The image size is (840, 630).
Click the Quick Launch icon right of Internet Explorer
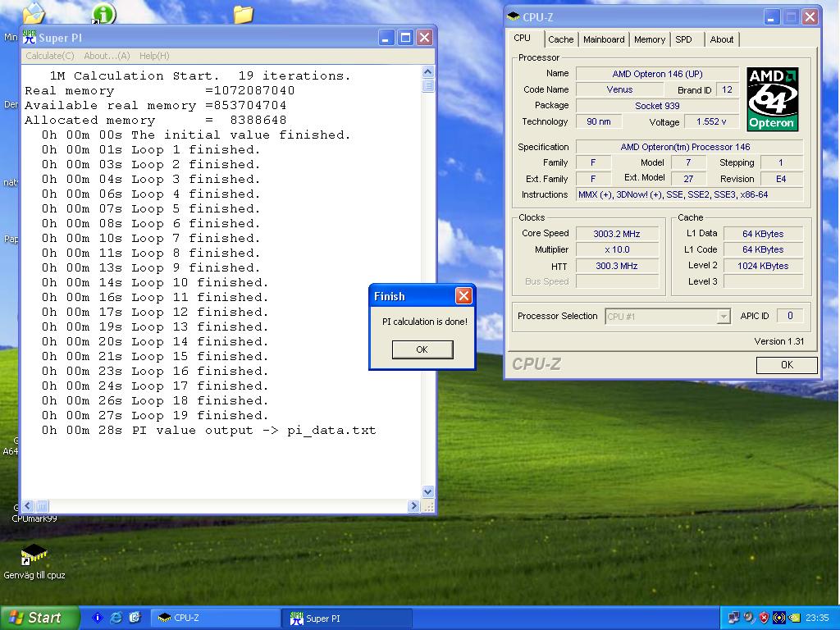click(x=135, y=618)
